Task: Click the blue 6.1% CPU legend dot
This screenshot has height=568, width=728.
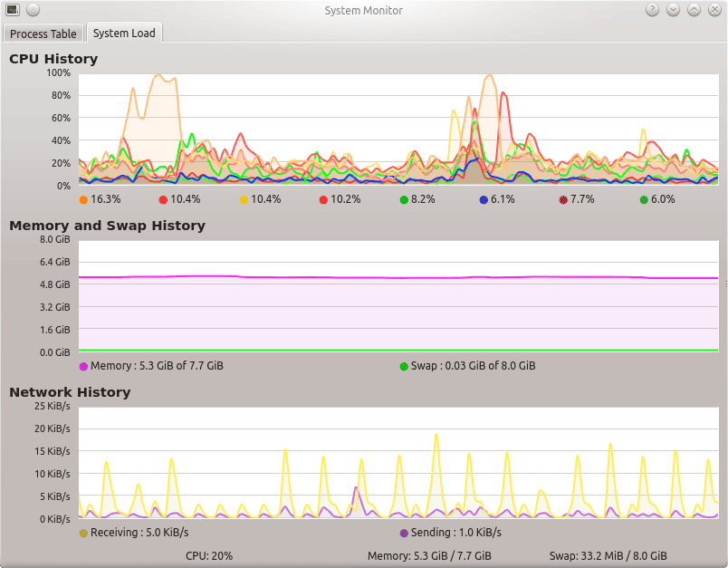Action: 484,199
